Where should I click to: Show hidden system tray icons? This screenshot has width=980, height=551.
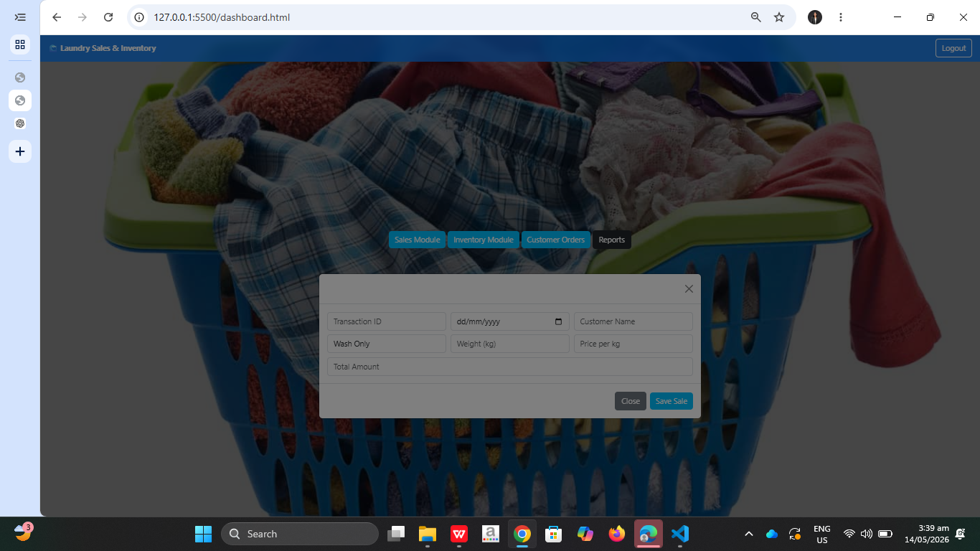pos(749,534)
